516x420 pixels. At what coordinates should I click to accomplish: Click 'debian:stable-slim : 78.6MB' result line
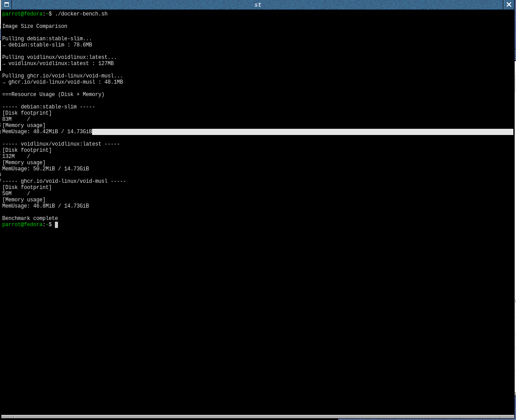(47, 45)
